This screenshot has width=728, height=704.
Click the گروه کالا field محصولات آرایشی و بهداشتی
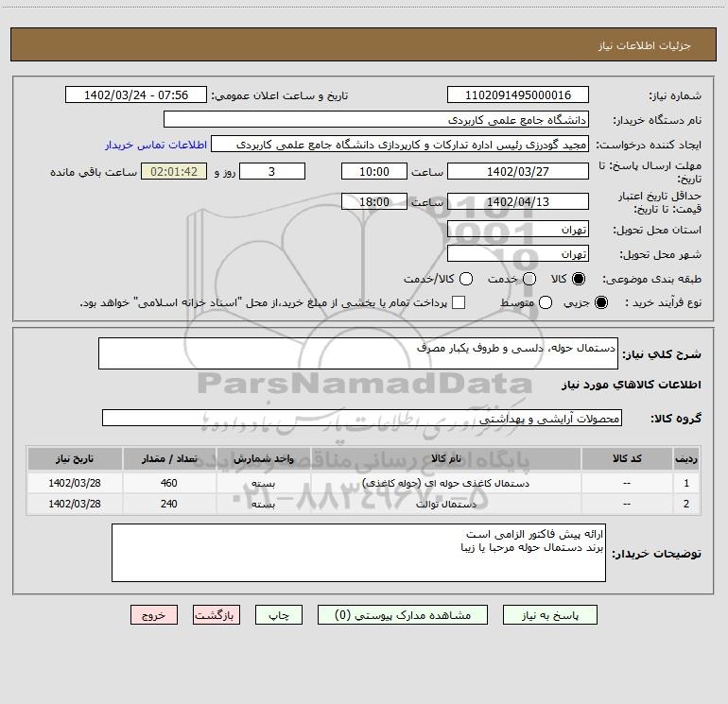point(362,418)
